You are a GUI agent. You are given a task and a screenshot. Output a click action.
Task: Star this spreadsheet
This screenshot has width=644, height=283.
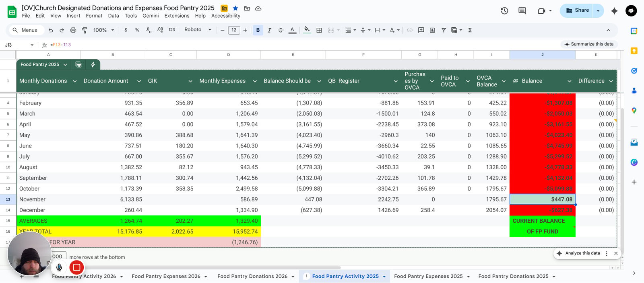coord(235,8)
